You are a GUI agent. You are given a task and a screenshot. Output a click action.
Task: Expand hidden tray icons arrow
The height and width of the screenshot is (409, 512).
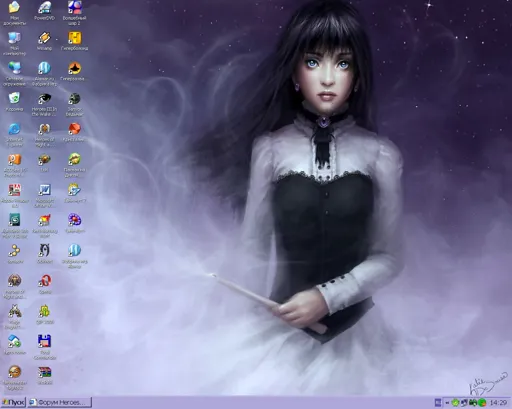pyautogui.click(x=447, y=403)
